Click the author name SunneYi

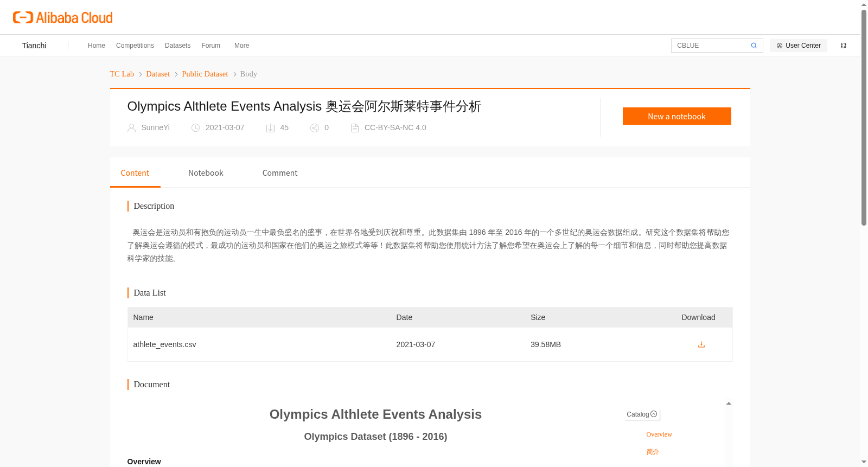(x=155, y=127)
